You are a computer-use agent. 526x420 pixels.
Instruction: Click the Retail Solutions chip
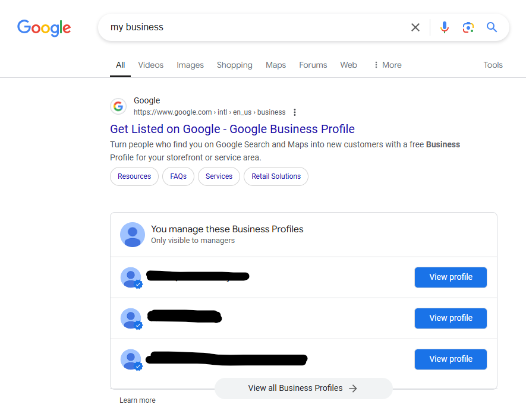tap(276, 176)
